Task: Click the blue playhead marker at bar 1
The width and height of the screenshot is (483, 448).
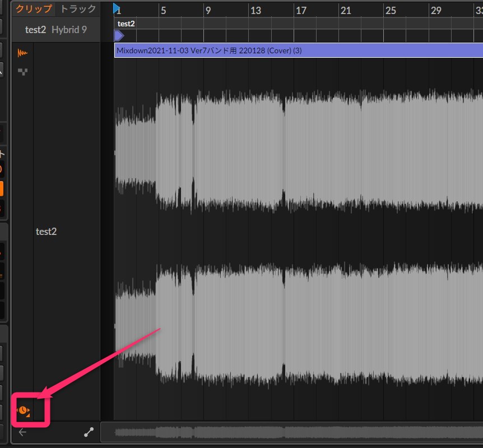Action: pyautogui.click(x=116, y=8)
